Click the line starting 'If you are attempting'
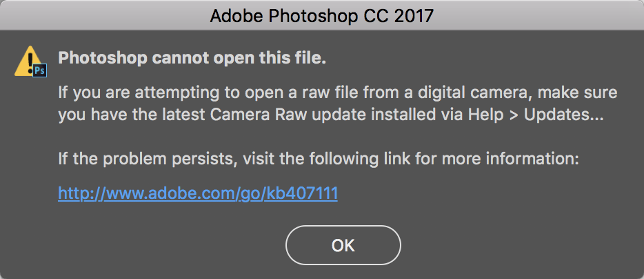This screenshot has height=279, width=644. (338, 93)
